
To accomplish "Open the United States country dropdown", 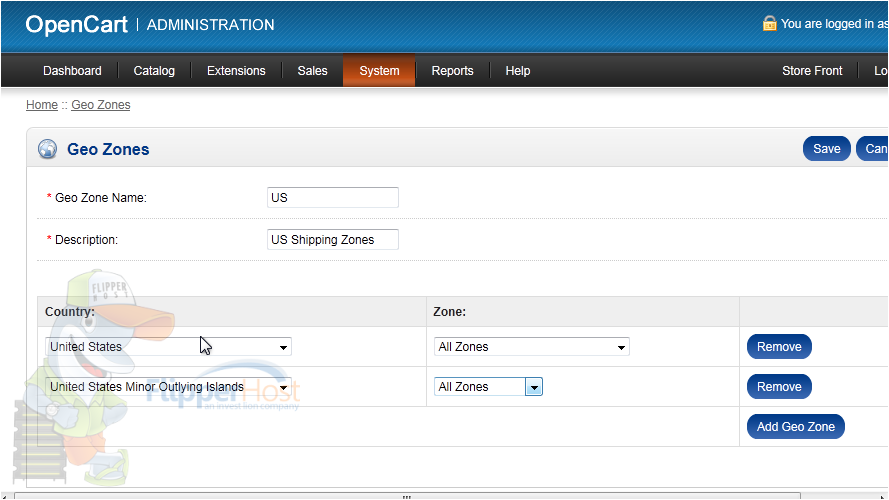I will tap(168, 346).
